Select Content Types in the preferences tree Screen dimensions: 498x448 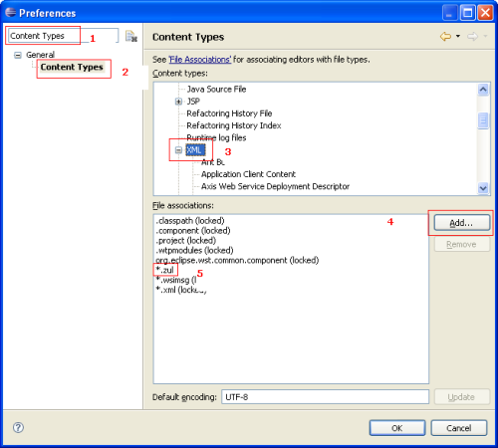coord(72,68)
